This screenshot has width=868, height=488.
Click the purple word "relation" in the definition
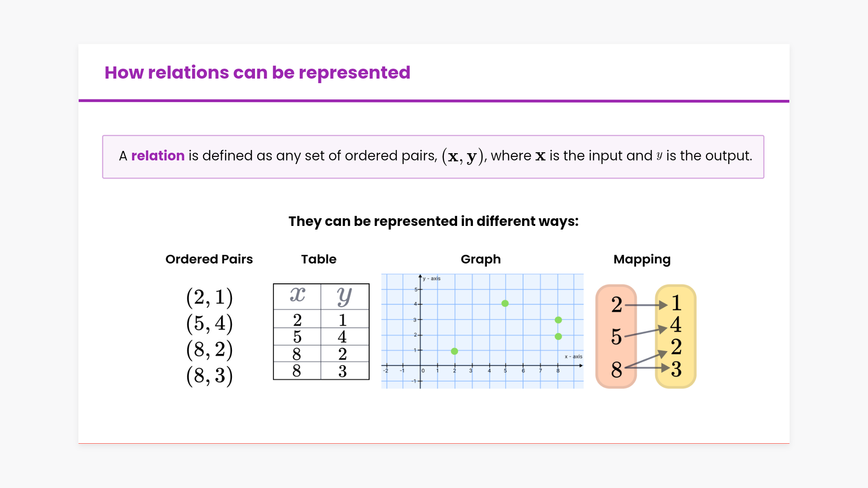158,156
